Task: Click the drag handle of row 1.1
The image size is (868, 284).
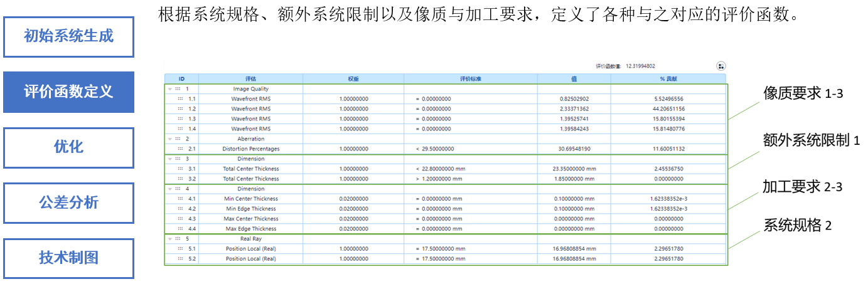Action: pos(181,99)
